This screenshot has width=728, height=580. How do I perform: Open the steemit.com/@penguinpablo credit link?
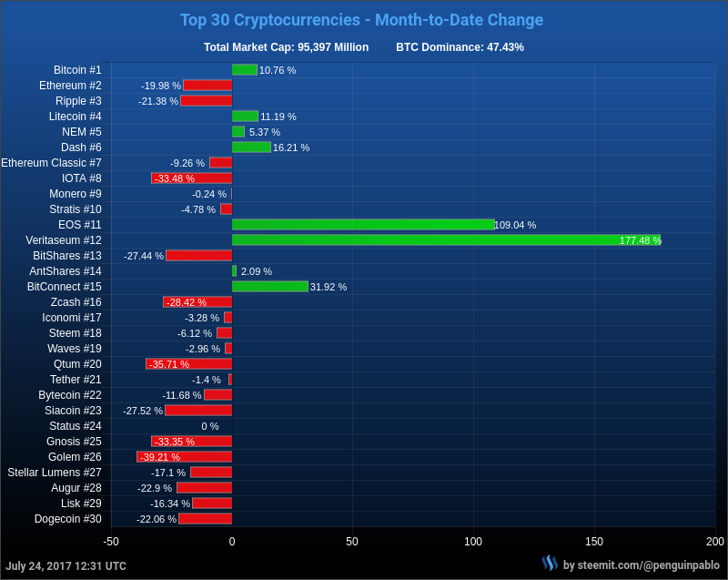[x=642, y=565]
